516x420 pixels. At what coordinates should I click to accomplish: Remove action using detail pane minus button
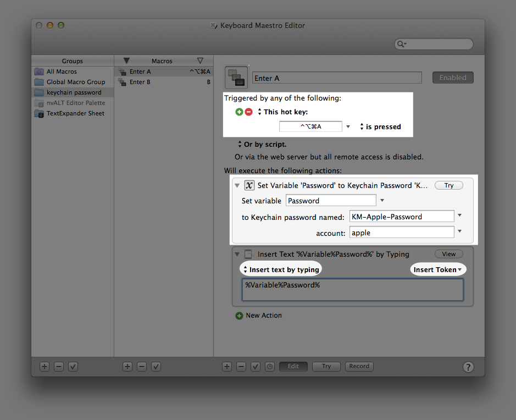click(x=241, y=367)
